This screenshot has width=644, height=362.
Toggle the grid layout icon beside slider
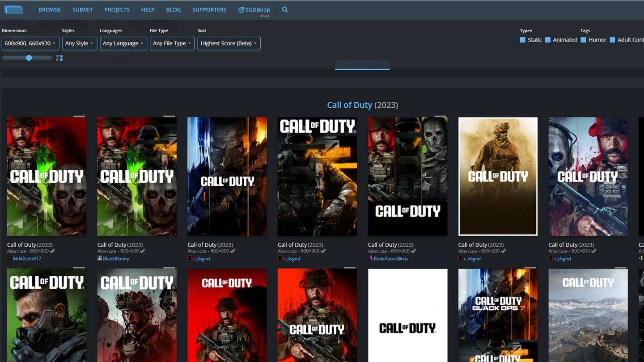(x=59, y=58)
